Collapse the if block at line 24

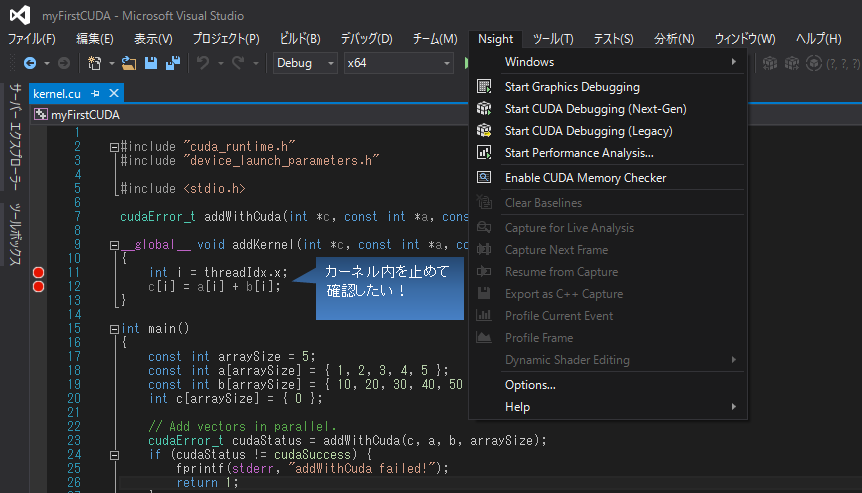point(114,455)
